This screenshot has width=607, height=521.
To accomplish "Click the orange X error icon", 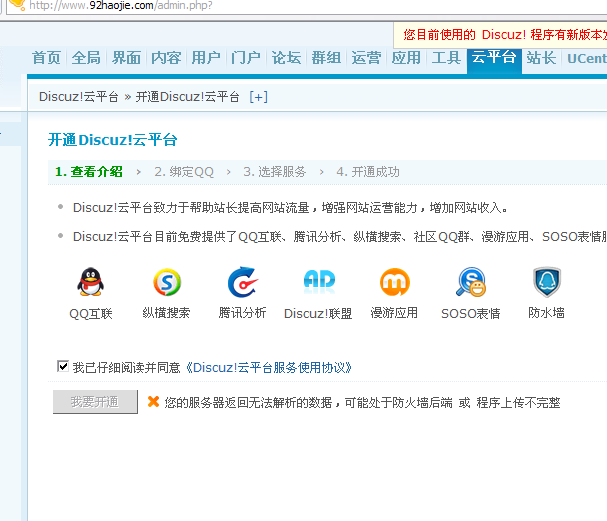I will [153, 402].
